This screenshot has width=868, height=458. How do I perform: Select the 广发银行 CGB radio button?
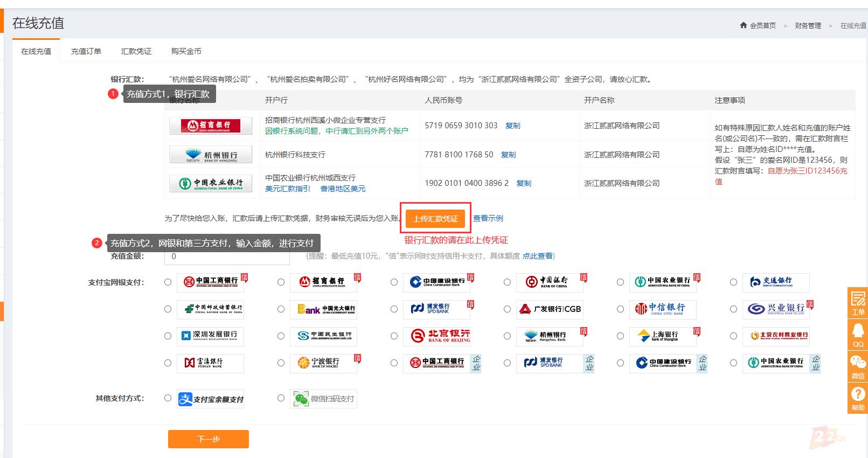pos(507,309)
